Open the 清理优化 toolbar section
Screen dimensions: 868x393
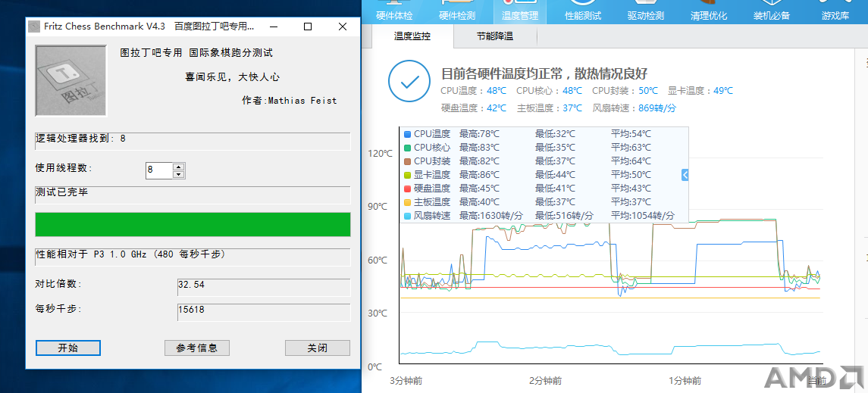click(x=709, y=11)
